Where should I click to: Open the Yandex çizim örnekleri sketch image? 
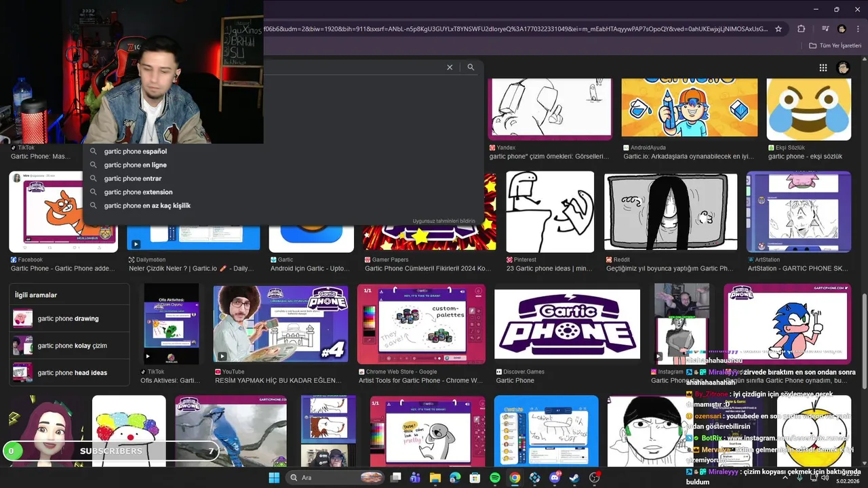(x=550, y=108)
